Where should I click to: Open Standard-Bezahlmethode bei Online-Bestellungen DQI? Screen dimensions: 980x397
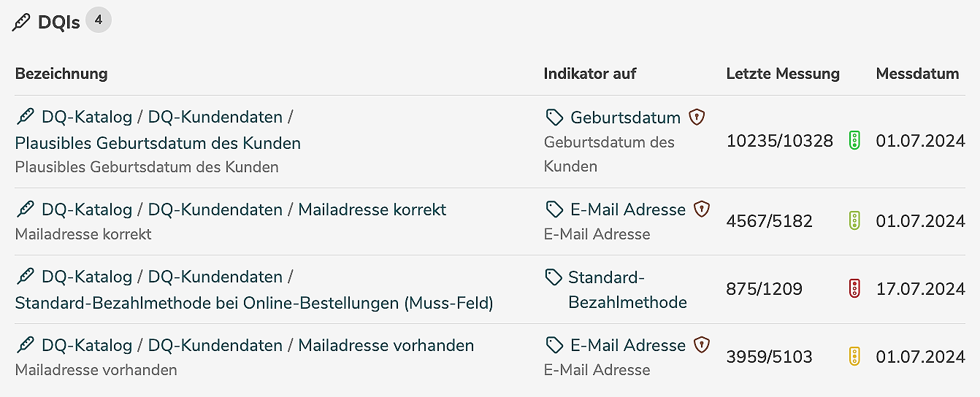coord(253,302)
